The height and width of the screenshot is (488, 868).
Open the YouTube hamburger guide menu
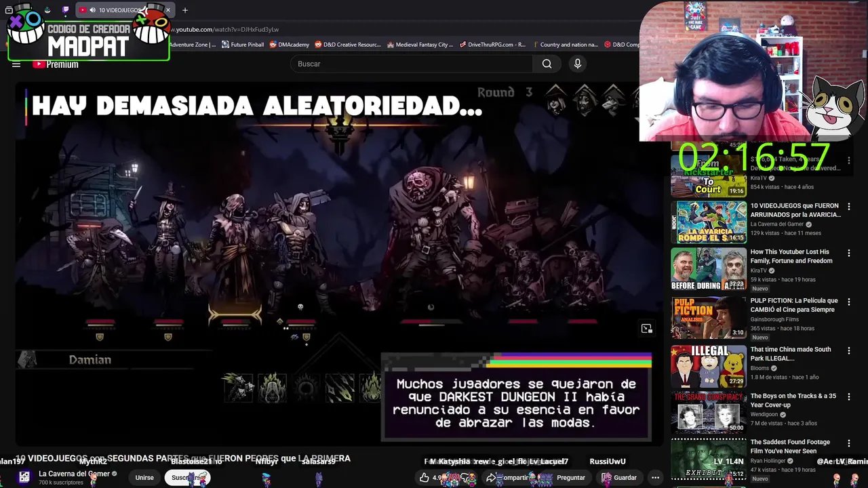click(16, 64)
